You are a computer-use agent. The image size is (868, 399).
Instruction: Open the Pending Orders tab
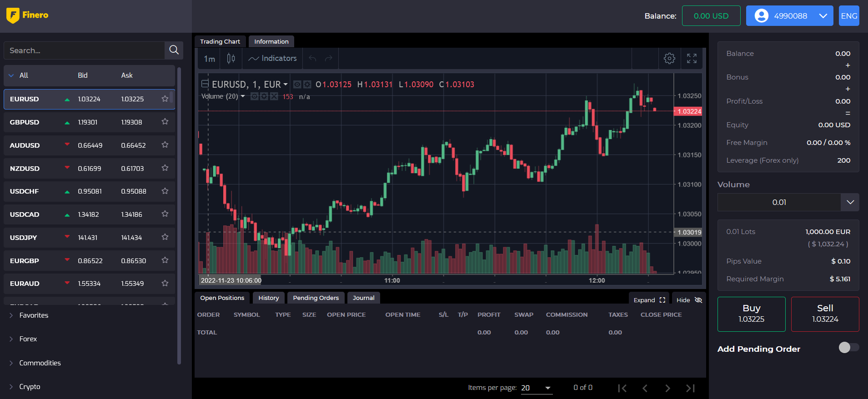click(316, 298)
